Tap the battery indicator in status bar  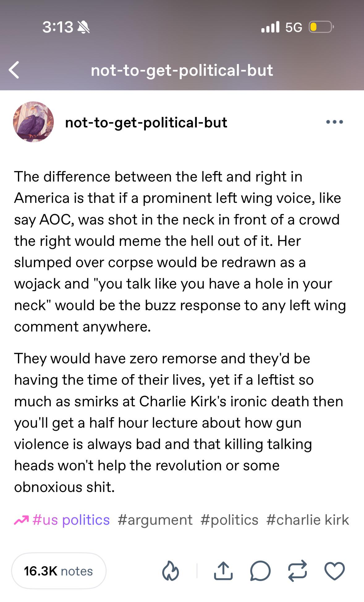click(321, 27)
